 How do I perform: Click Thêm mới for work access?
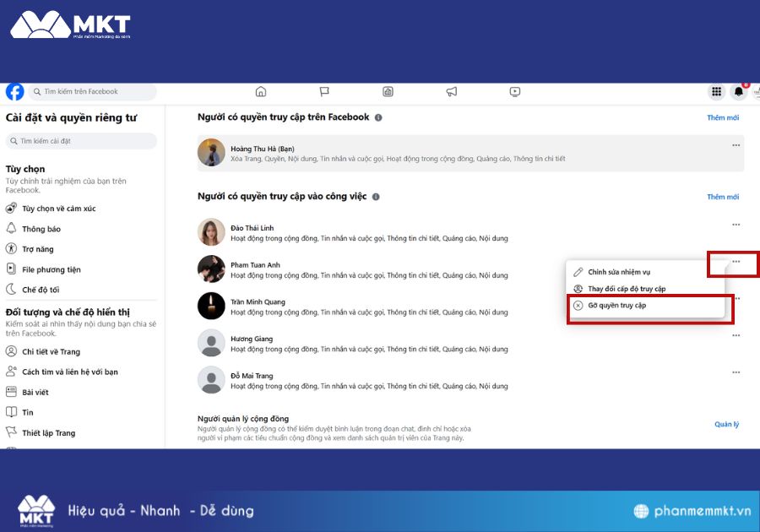723,197
